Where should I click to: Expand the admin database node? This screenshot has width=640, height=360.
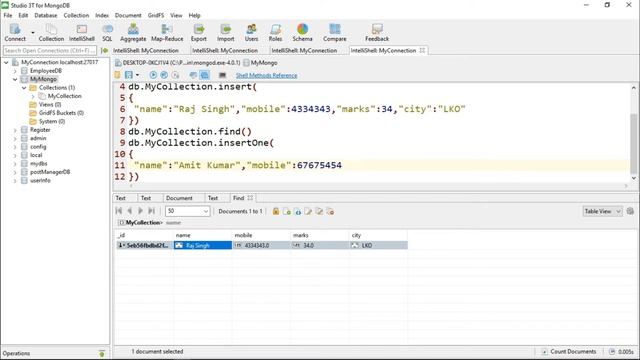pos(15,138)
